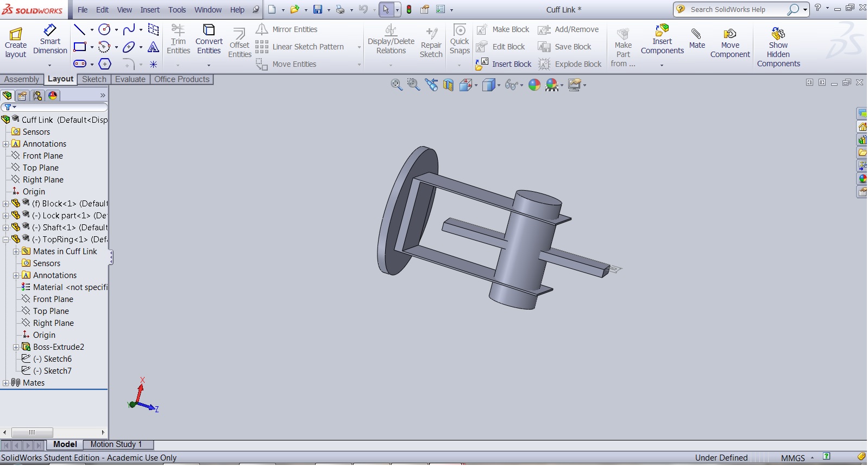Click Show Hidden Components
The width and height of the screenshot is (868, 466).
click(778, 47)
